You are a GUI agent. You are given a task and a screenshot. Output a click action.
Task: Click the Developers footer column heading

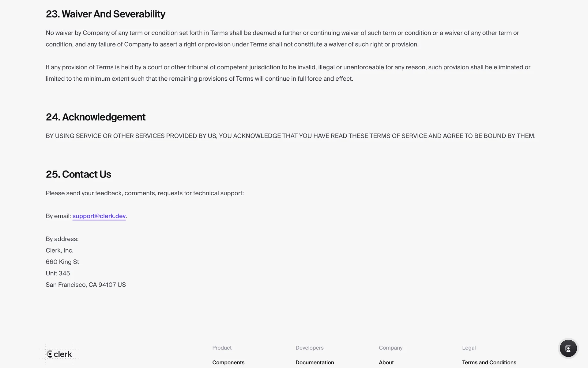click(309, 348)
